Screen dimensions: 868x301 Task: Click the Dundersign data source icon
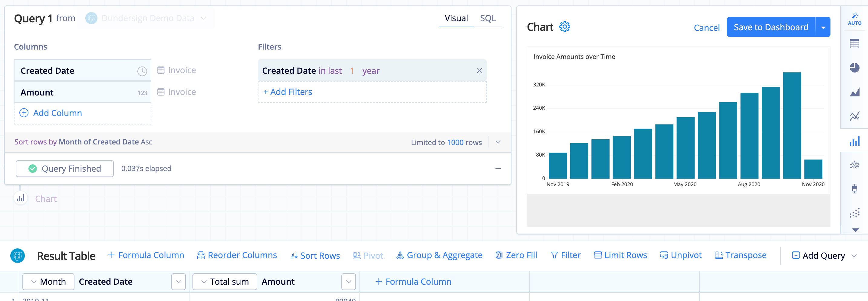[91, 18]
